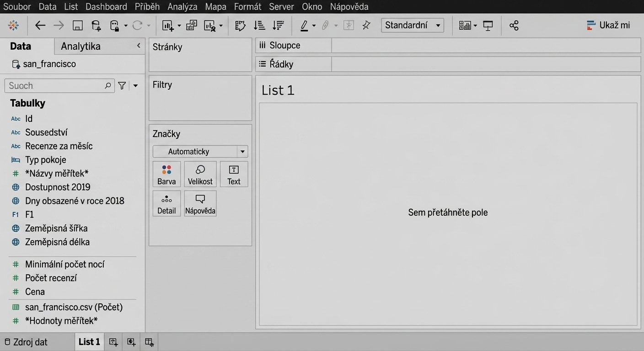644x351 pixels.
Task: Open dropdown arrow beside clear sheet icon
Action: pyautogui.click(x=221, y=26)
